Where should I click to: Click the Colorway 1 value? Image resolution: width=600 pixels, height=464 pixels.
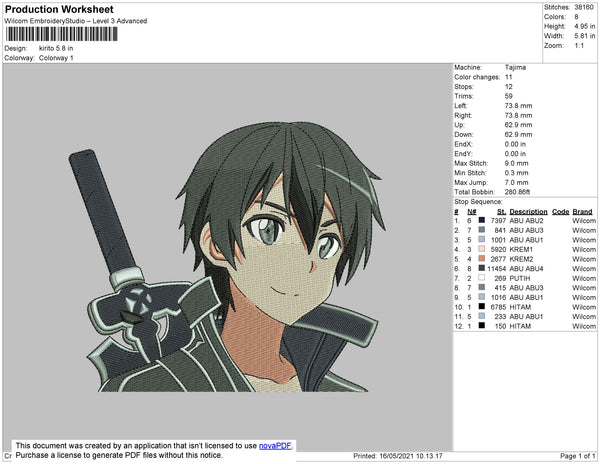pyautogui.click(x=56, y=58)
